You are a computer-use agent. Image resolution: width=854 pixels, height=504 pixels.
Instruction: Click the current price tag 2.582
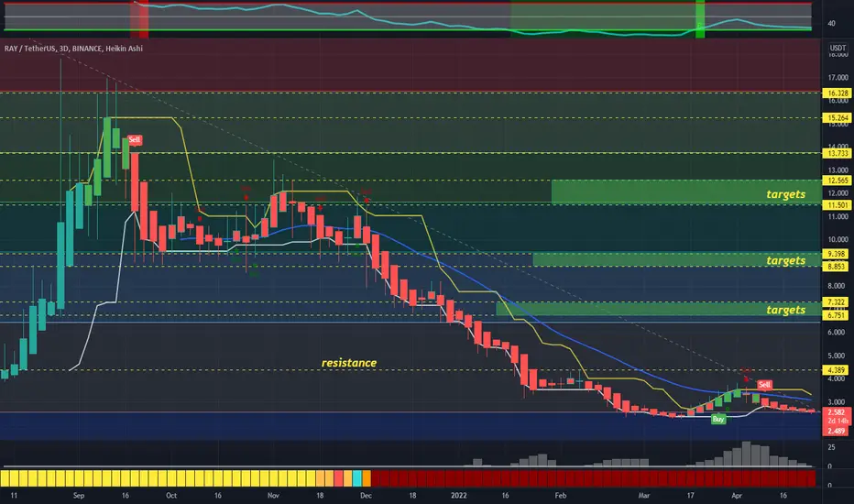(838, 412)
